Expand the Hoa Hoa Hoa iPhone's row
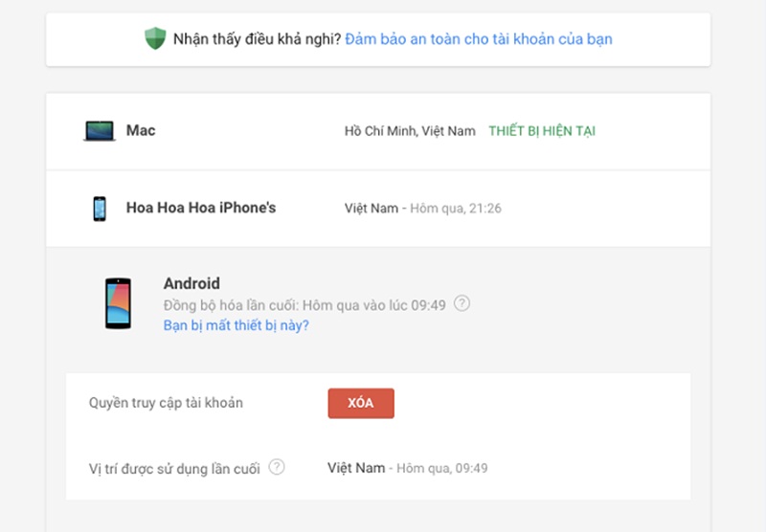 [x=378, y=209]
